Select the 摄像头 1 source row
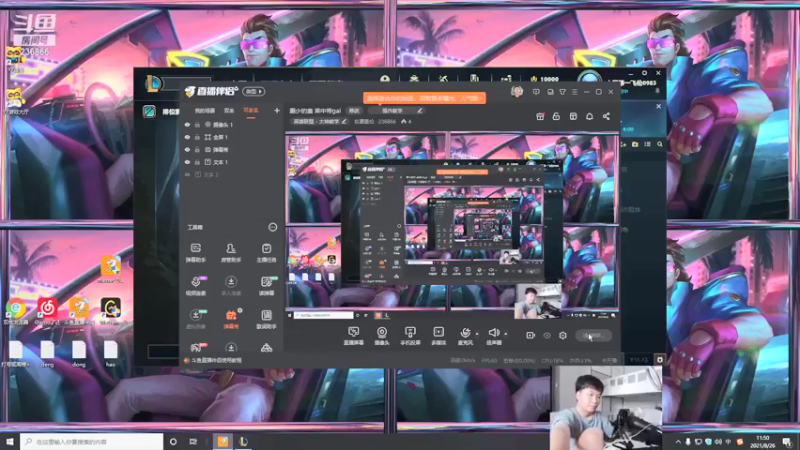Viewport: 800px width, 450px height. click(x=232, y=124)
